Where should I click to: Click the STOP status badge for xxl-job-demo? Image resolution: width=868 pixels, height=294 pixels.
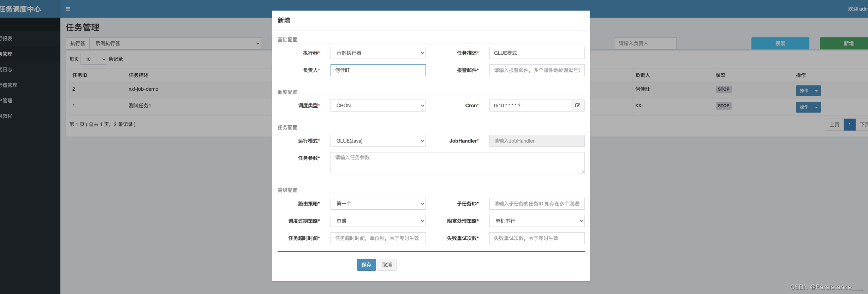723,89
